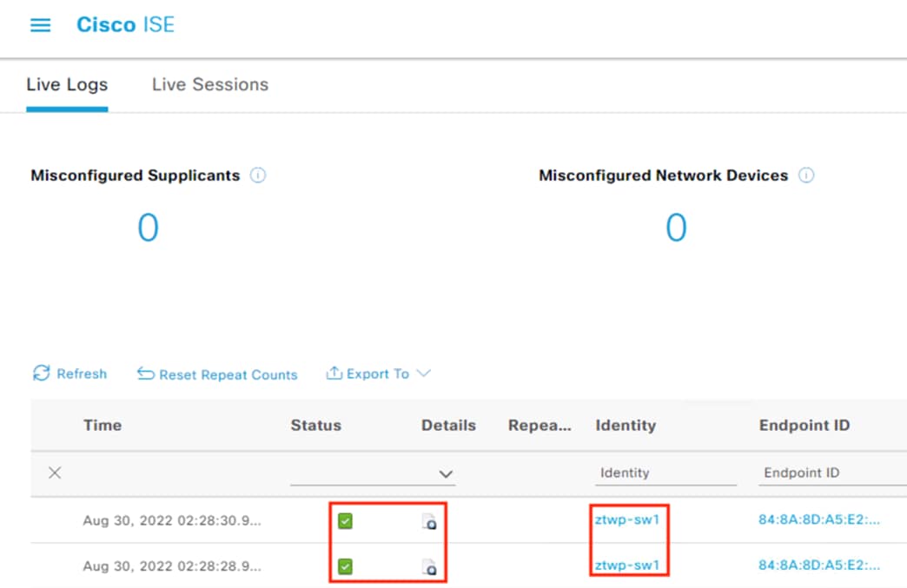Image resolution: width=907 pixels, height=588 pixels.
Task: Click info icon beside Misconfigured Network Devices
Action: [x=806, y=175]
